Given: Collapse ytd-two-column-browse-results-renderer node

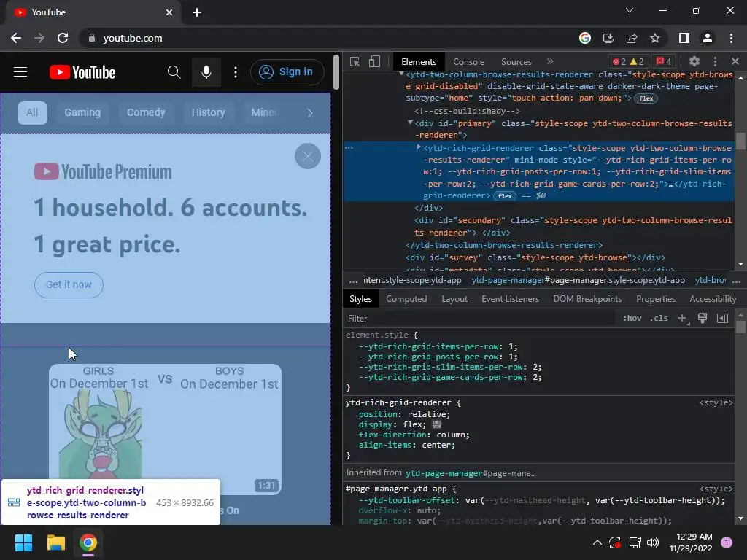Looking at the screenshot, I should click(x=402, y=74).
